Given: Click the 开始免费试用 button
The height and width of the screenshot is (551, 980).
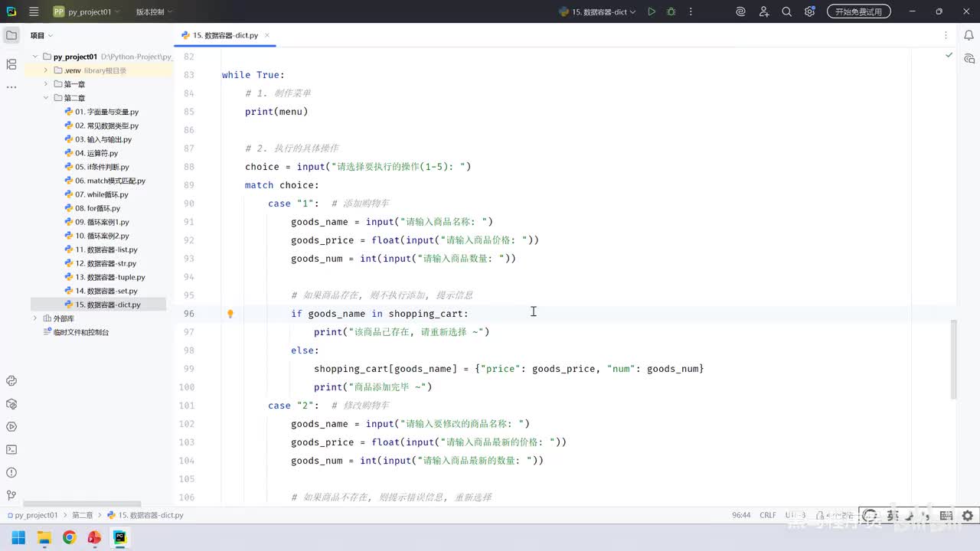Looking at the screenshot, I should [858, 11].
